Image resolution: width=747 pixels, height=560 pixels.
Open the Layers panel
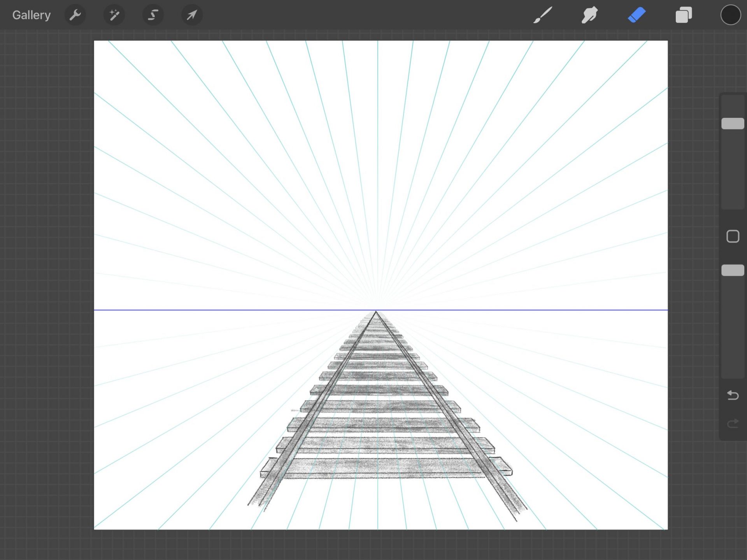coord(684,15)
